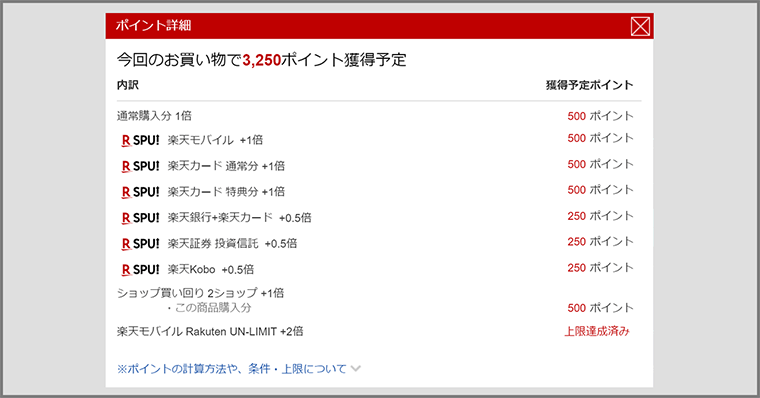Click the SPU icon beside 楽天カード 特典分
The height and width of the screenshot is (398, 760).
(140, 192)
